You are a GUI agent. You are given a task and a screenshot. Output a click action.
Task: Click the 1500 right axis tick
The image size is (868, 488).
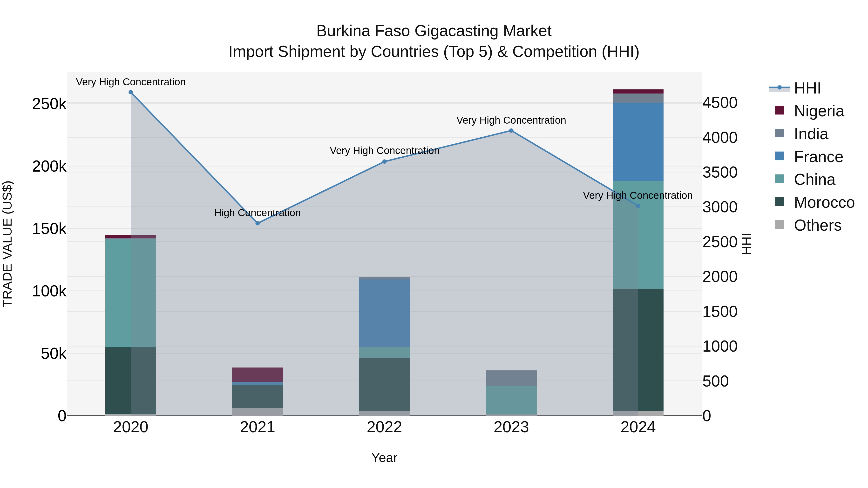720,312
